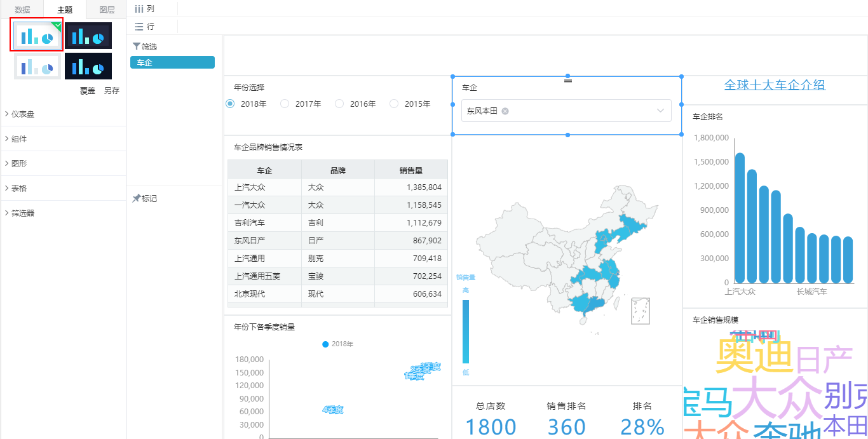Switch to the 数据 tab
Viewport: 868px width, 439px height.
(22, 10)
